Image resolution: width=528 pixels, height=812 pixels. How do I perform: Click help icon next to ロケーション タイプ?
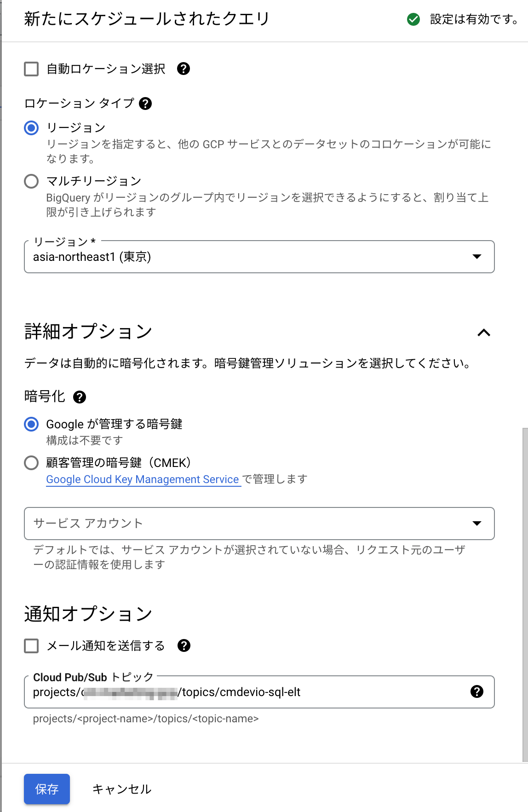click(145, 104)
